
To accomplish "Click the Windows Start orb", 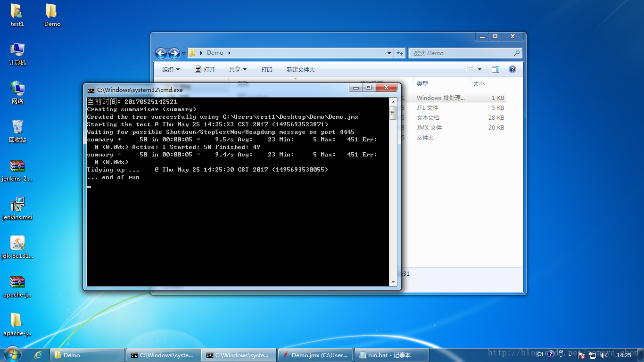I will tap(12, 354).
